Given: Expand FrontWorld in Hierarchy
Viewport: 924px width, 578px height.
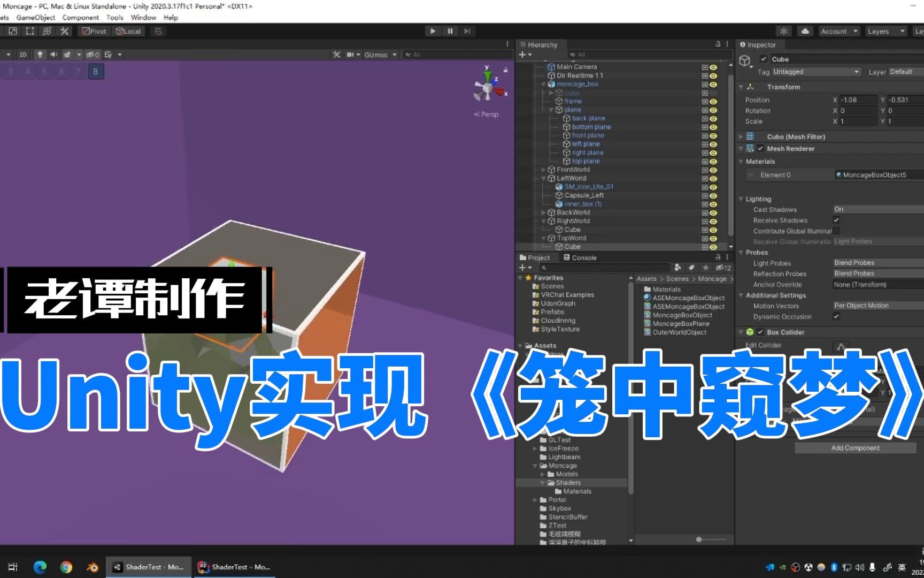Looking at the screenshot, I should (543, 170).
